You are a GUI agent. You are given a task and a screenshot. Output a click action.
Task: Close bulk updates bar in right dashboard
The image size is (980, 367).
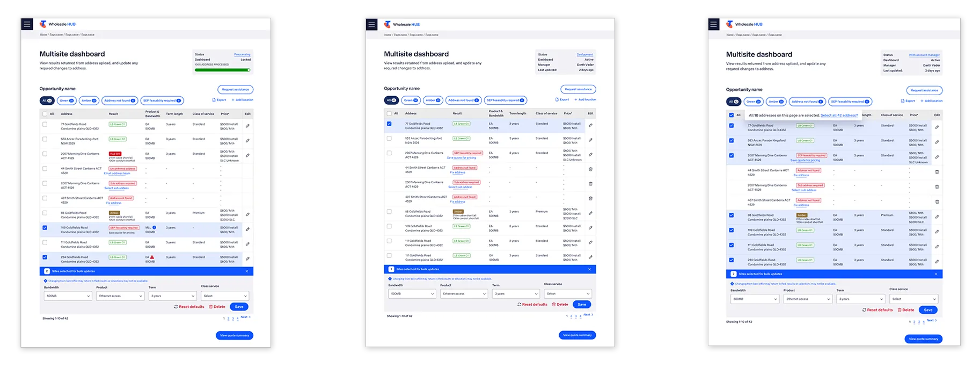[936, 274]
